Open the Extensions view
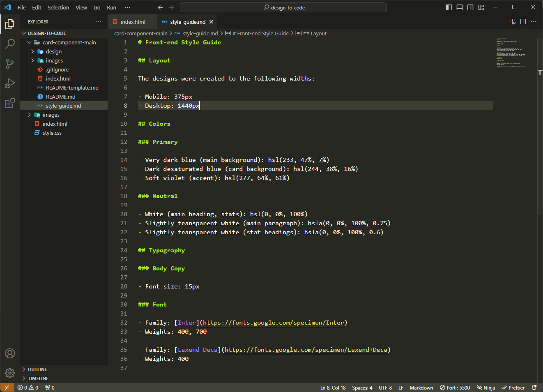 click(10, 103)
